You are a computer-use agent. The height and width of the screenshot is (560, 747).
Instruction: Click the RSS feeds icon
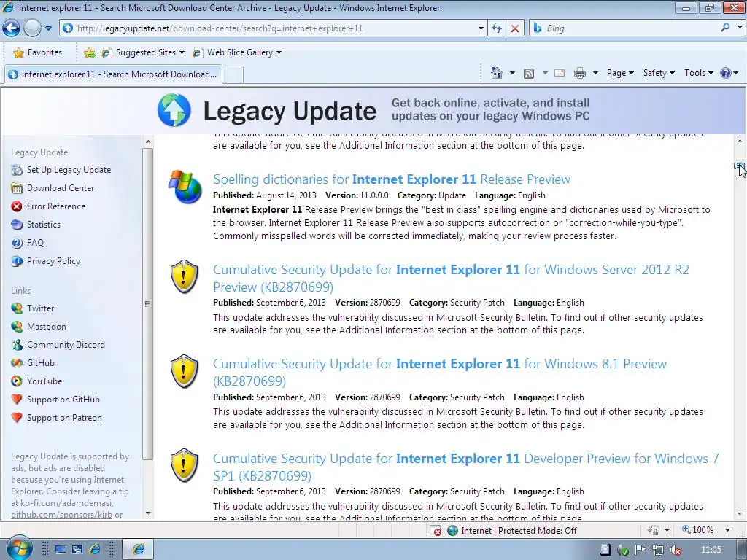point(528,74)
